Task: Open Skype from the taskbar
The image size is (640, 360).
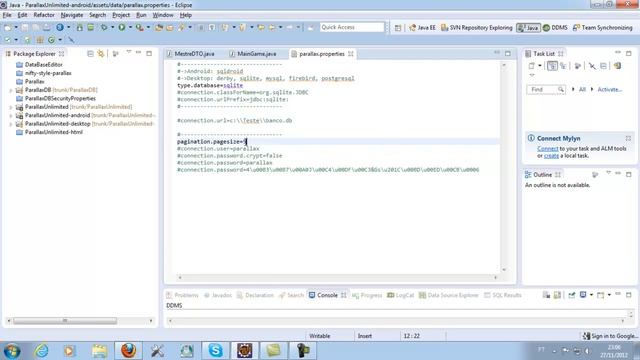Action: (x=216, y=351)
